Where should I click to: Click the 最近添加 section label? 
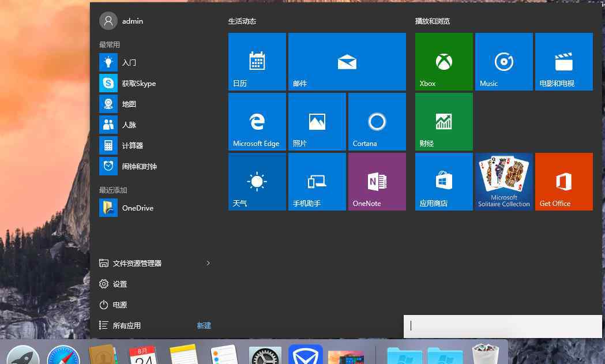[113, 190]
